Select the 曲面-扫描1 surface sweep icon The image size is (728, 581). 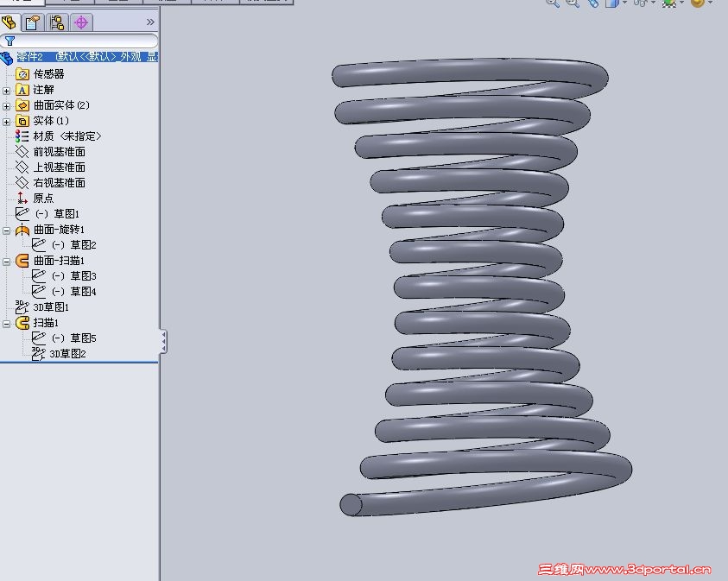[22, 261]
